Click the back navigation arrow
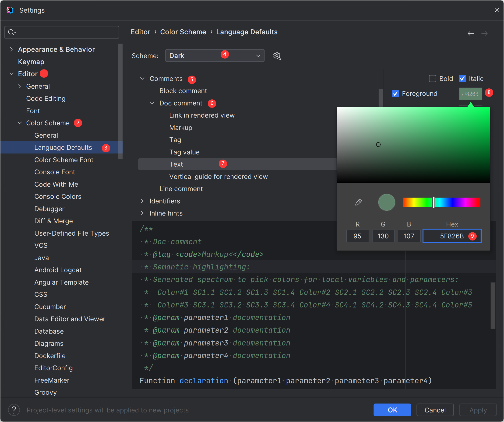The height and width of the screenshot is (422, 504). click(470, 33)
